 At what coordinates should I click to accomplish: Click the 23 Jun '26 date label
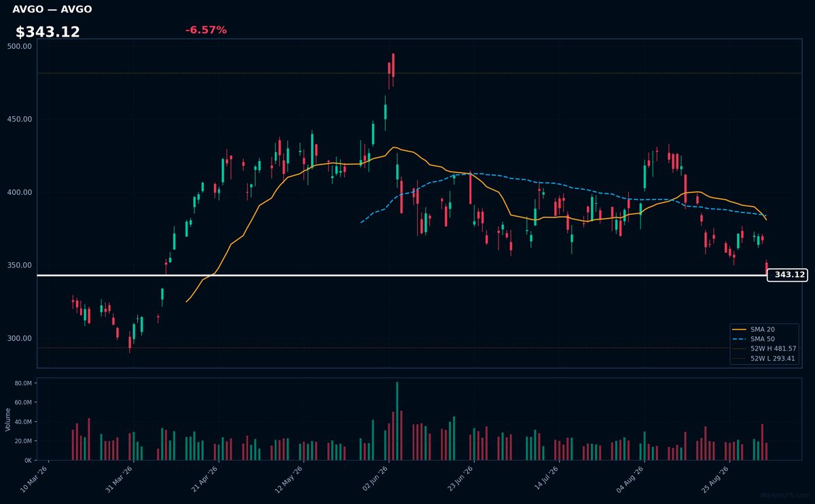coord(460,480)
